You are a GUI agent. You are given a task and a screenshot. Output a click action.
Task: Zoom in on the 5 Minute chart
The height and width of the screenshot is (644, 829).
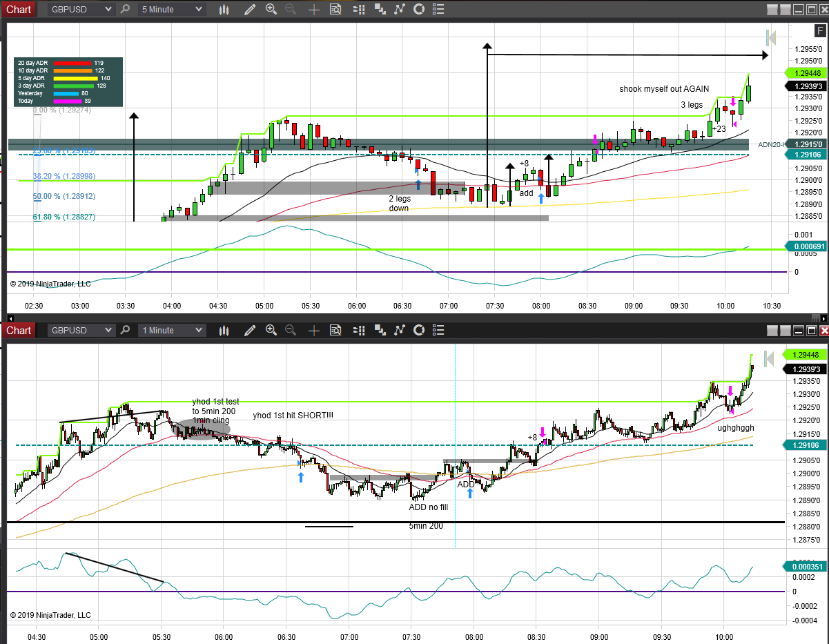[x=271, y=9]
